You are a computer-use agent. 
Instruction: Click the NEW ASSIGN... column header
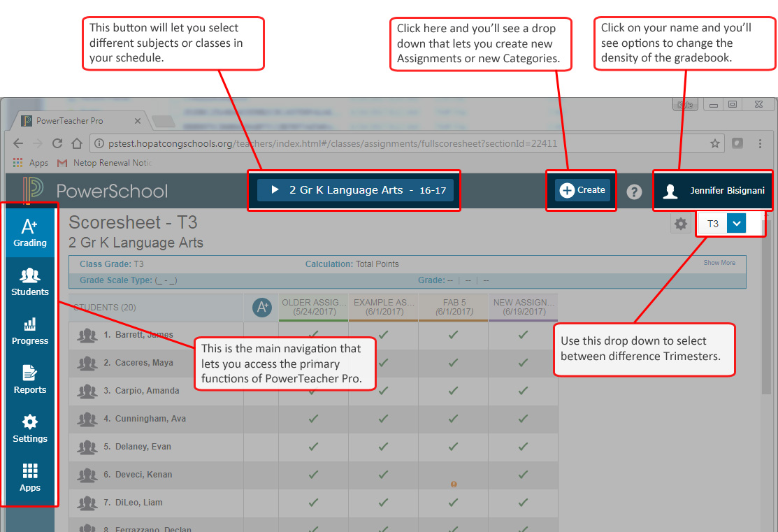[x=524, y=307]
